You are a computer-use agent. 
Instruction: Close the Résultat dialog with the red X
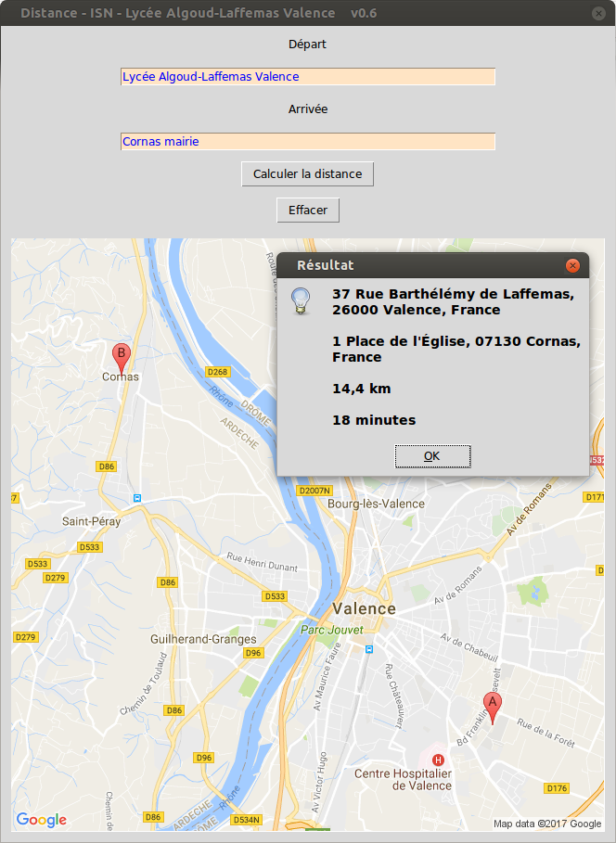click(x=573, y=265)
